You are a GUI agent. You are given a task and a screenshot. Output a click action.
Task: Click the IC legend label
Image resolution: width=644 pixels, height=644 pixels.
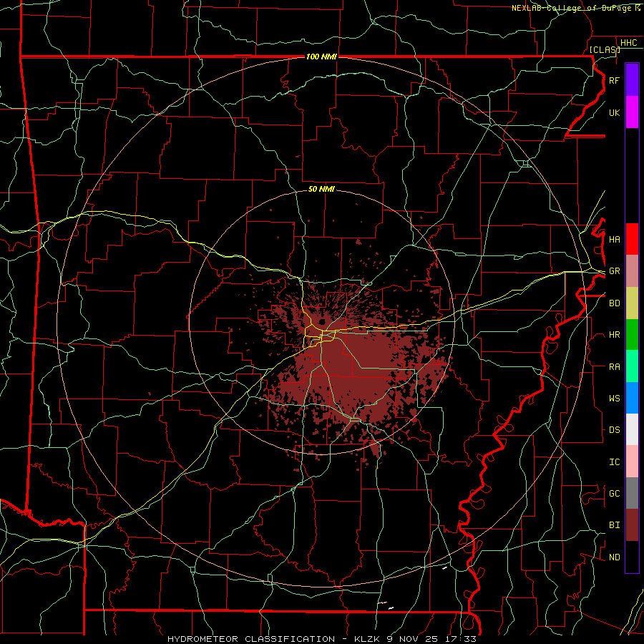pyautogui.click(x=614, y=462)
